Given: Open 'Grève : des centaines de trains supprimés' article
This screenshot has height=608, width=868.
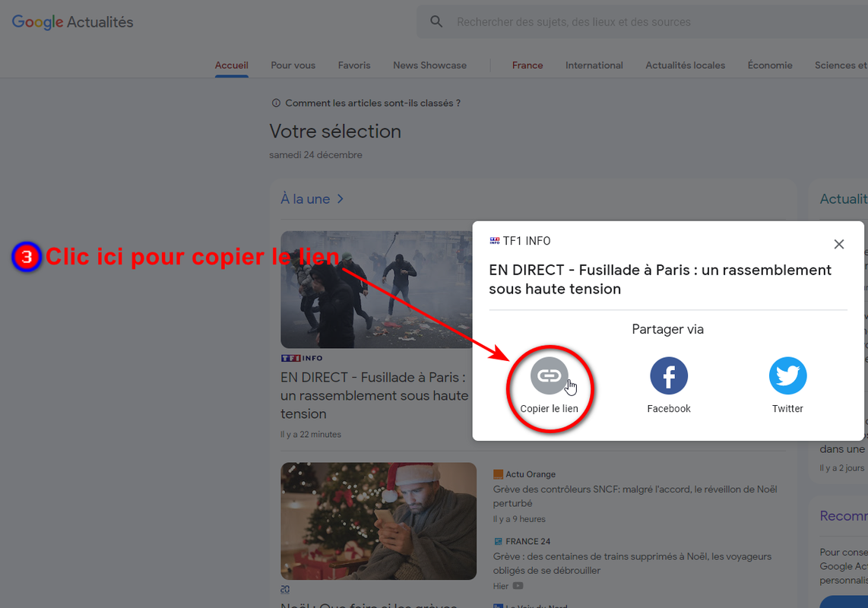Looking at the screenshot, I should (x=632, y=563).
